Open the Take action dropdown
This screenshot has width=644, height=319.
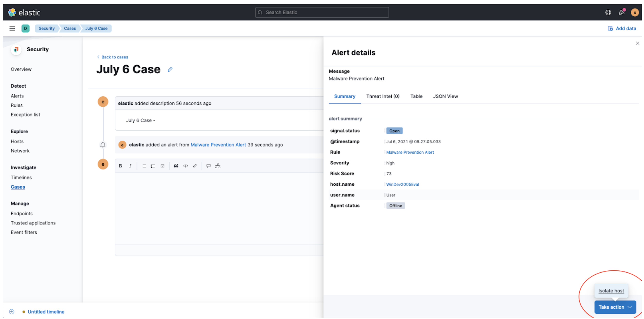pos(615,307)
